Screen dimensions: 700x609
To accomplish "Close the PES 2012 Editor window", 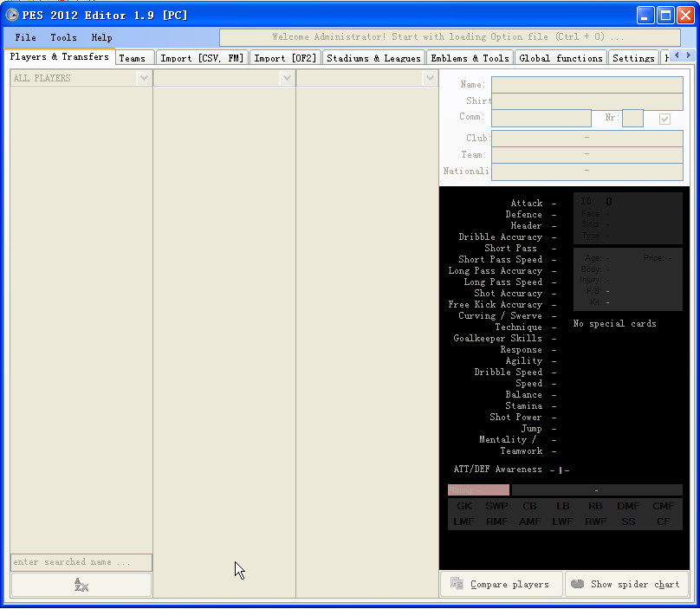I will (x=685, y=16).
